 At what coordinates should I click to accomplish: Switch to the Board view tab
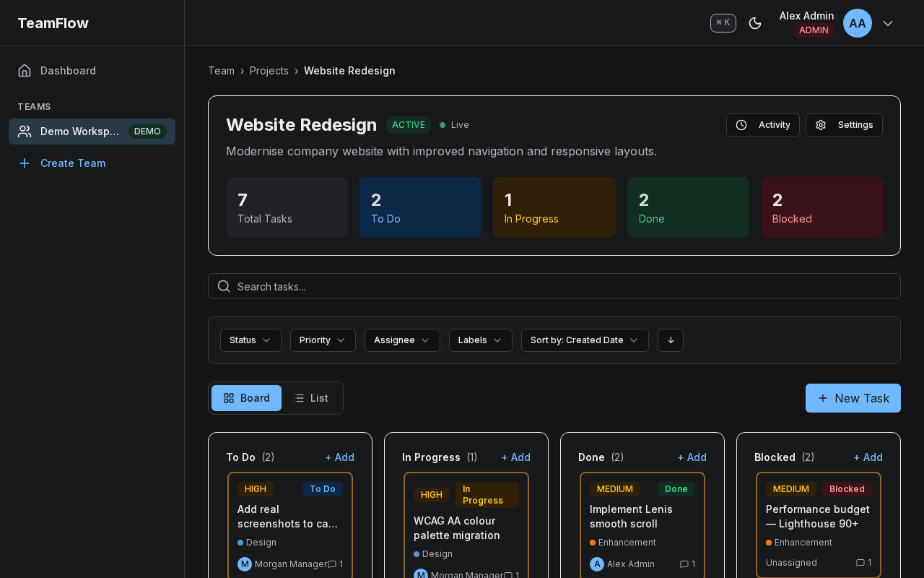[x=246, y=398]
